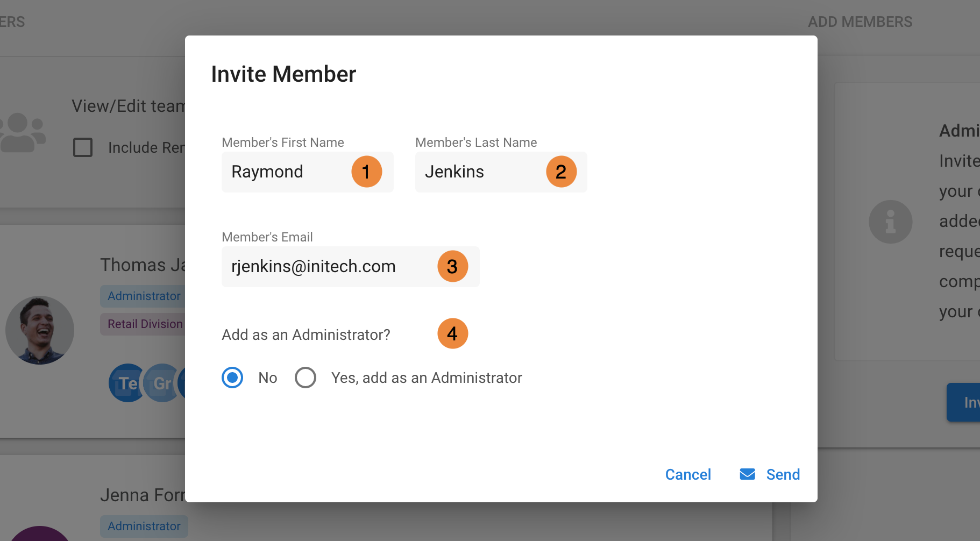Click the Jenna member name
The image size is (980, 541).
(143, 495)
